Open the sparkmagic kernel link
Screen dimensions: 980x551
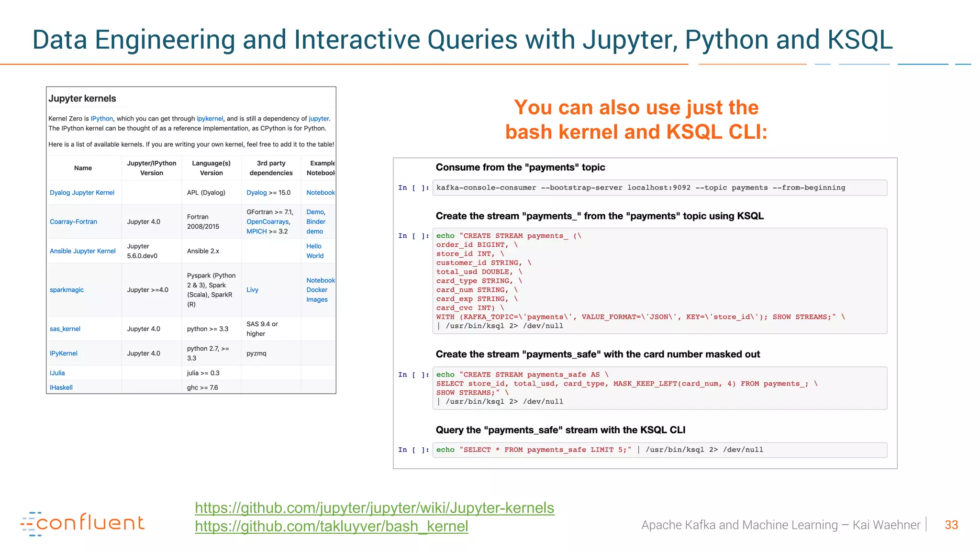[x=67, y=290]
